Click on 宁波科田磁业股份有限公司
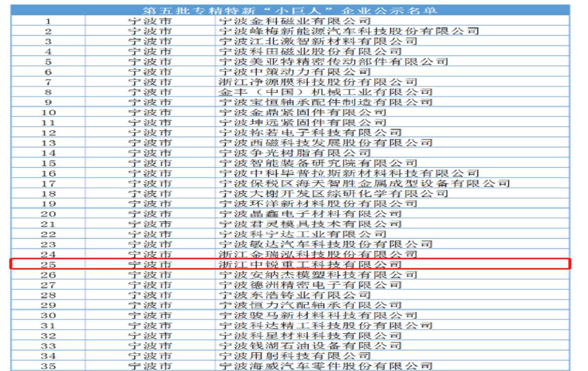This screenshot has height=371, width=588. tap(310, 51)
